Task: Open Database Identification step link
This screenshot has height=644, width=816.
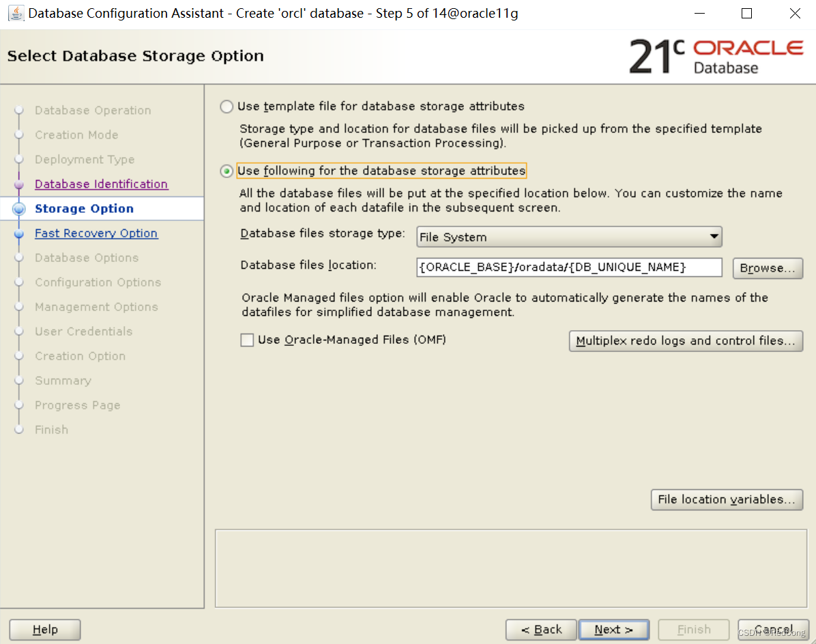Action: tap(102, 184)
